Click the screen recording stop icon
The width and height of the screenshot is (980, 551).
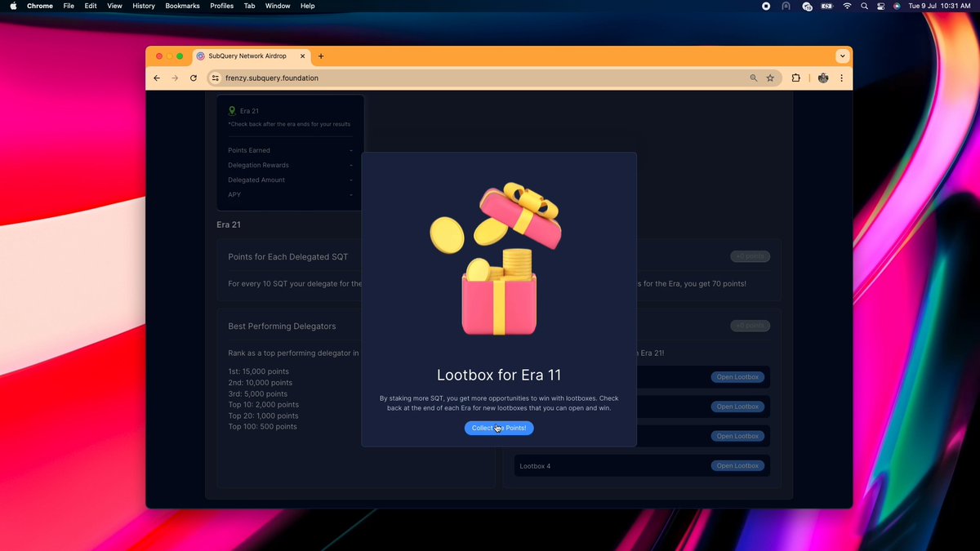(766, 6)
